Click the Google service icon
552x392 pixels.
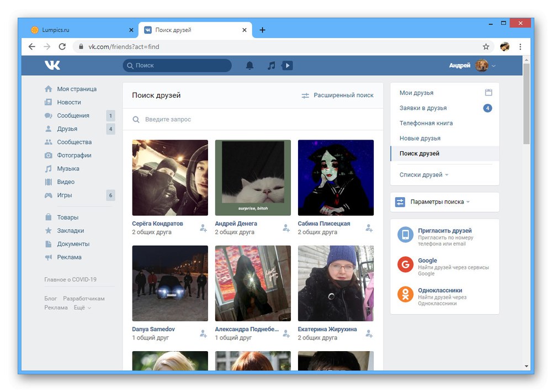click(x=405, y=264)
